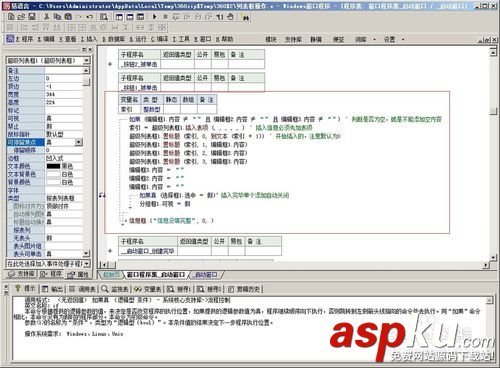Click the 整数型 type cell of 索引 variable
This screenshot has height=368, width=500.
coord(152,109)
